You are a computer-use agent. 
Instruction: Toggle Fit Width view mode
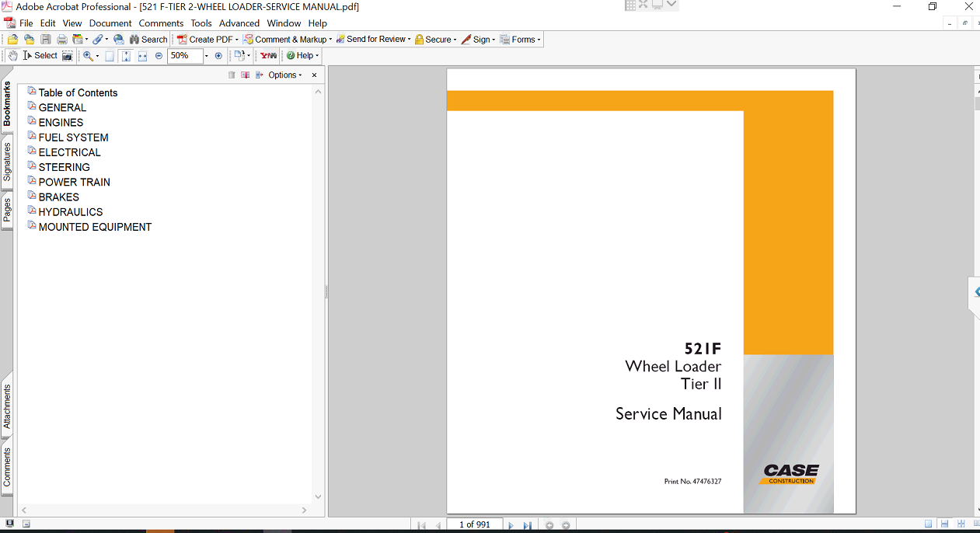[142, 56]
